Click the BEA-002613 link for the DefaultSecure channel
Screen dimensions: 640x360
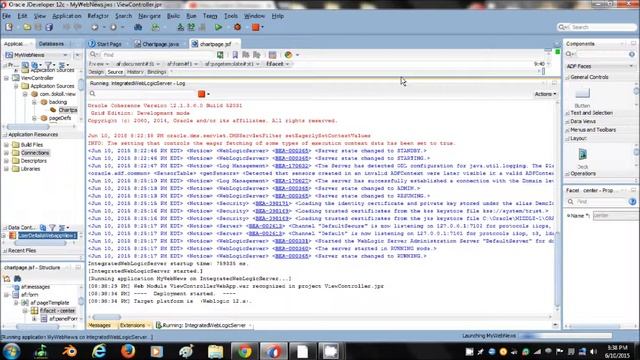(x=266, y=226)
